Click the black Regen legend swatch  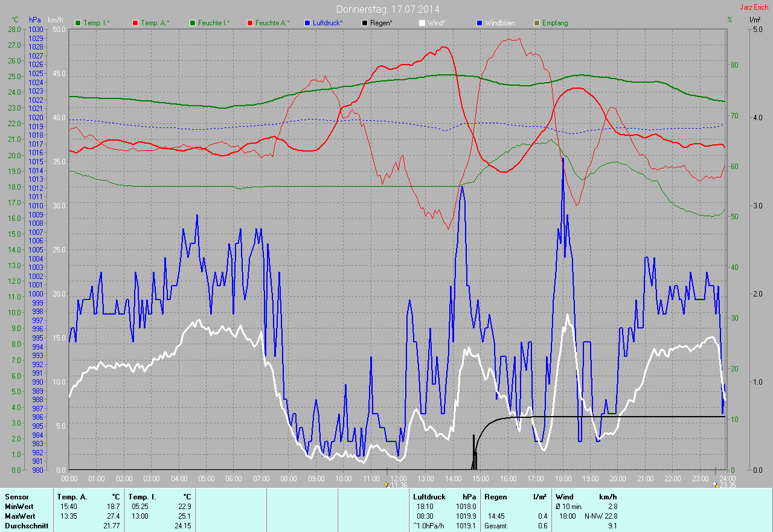[x=365, y=23]
